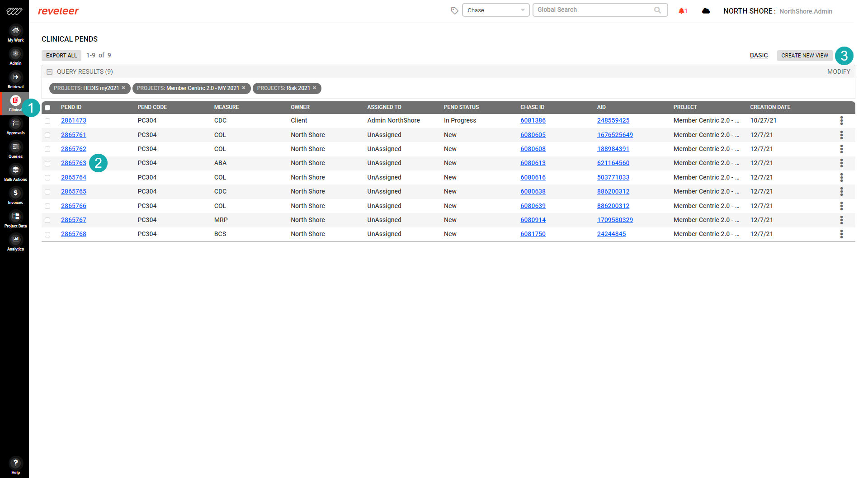Sort by the Pend Status column header
Screen dimensions: 868x478
pos(461,107)
